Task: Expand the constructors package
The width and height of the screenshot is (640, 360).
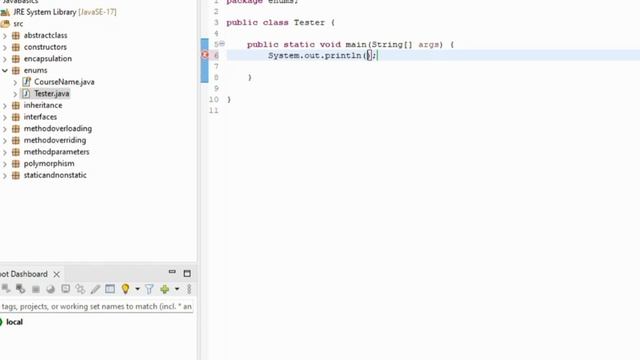Action: click(5, 47)
